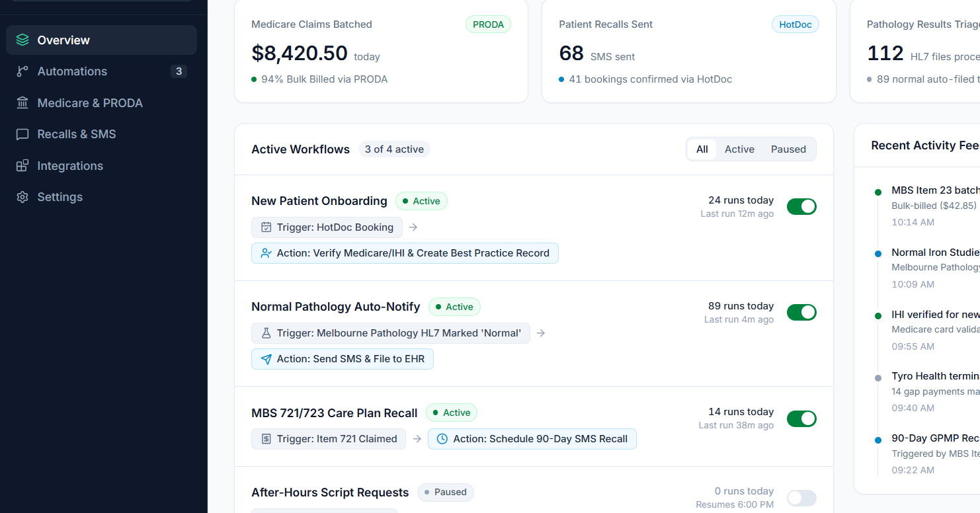
Task: Click the '3 of 4 active' count badge
Action: tap(394, 149)
